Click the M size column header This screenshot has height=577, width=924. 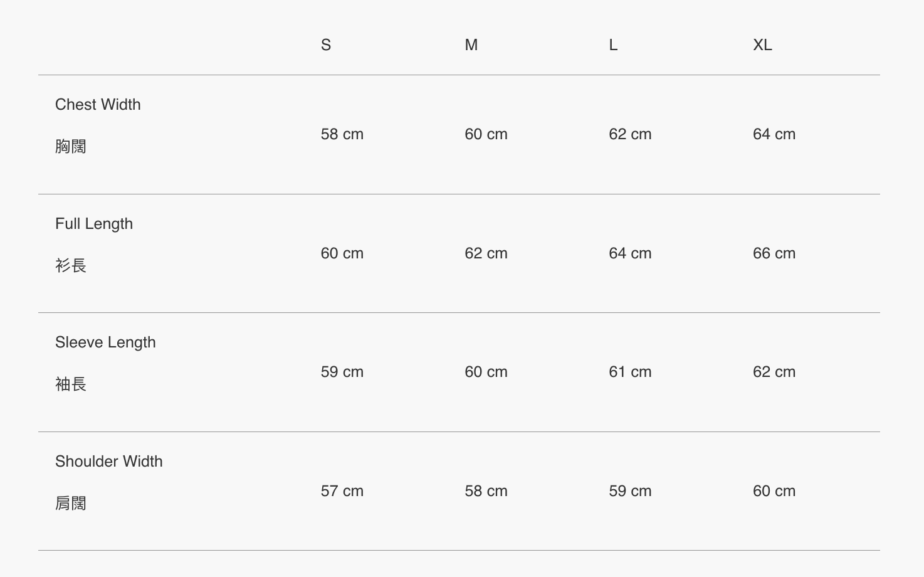[x=471, y=45]
